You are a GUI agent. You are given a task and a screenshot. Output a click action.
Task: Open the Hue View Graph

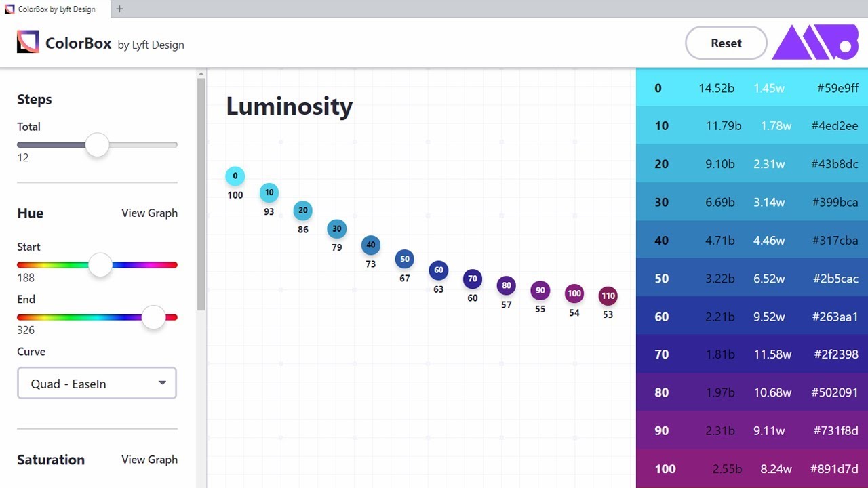click(149, 213)
